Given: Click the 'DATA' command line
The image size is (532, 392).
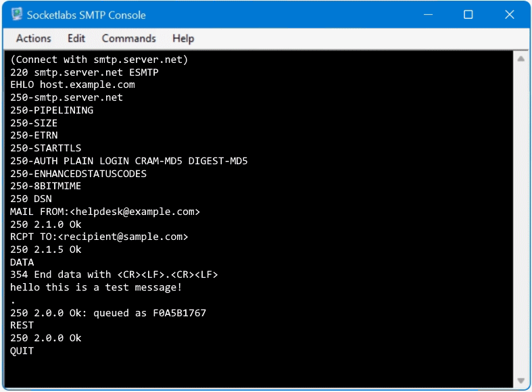Looking at the screenshot, I should pos(22,262).
